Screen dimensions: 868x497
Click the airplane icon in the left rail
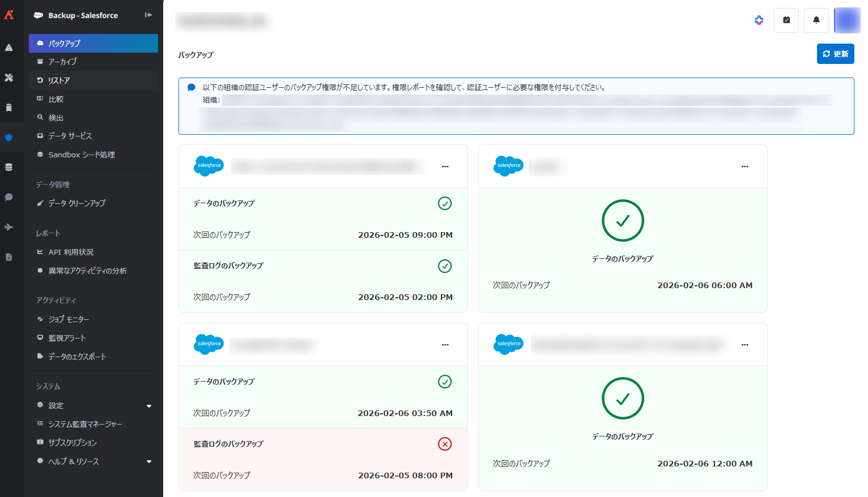point(10,227)
